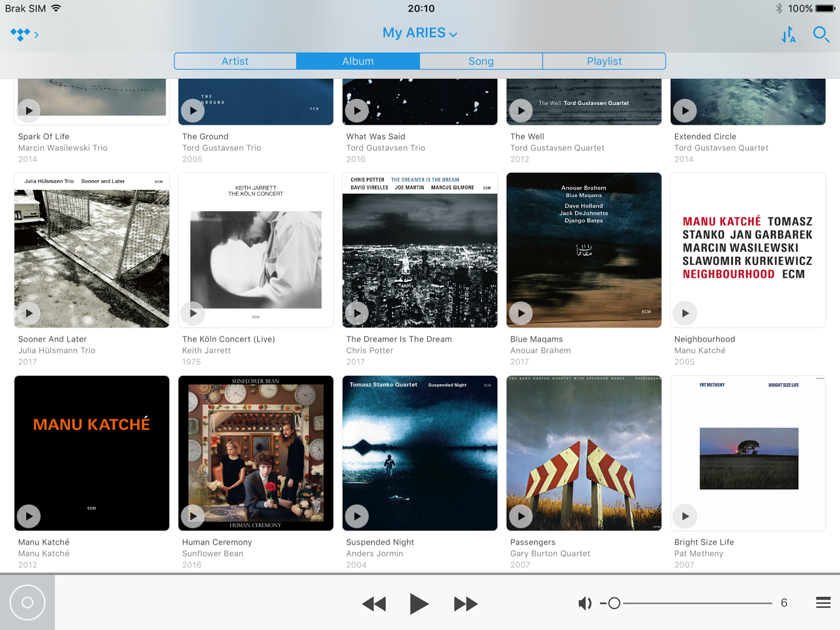Play the Extended Circle album

685,111
